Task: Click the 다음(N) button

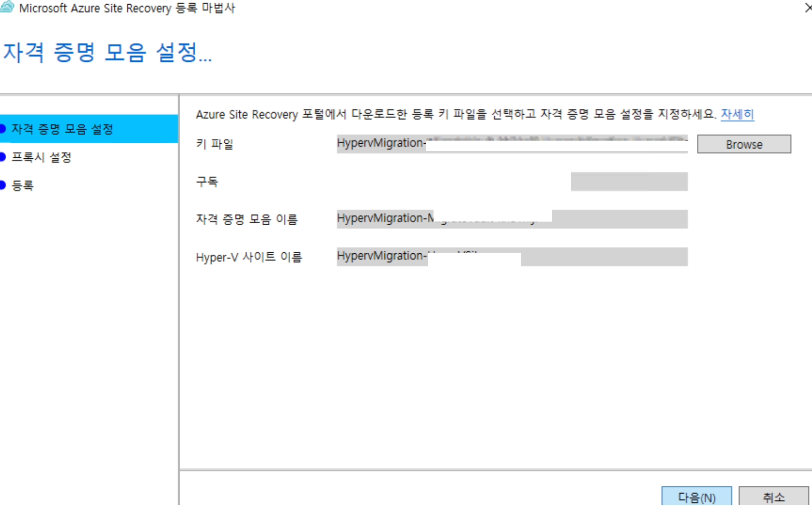Action: click(x=696, y=497)
